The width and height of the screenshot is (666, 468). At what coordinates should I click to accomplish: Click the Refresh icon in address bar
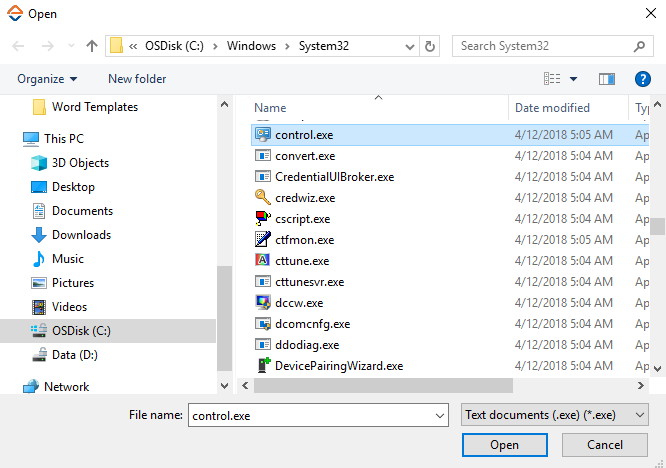pos(430,46)
